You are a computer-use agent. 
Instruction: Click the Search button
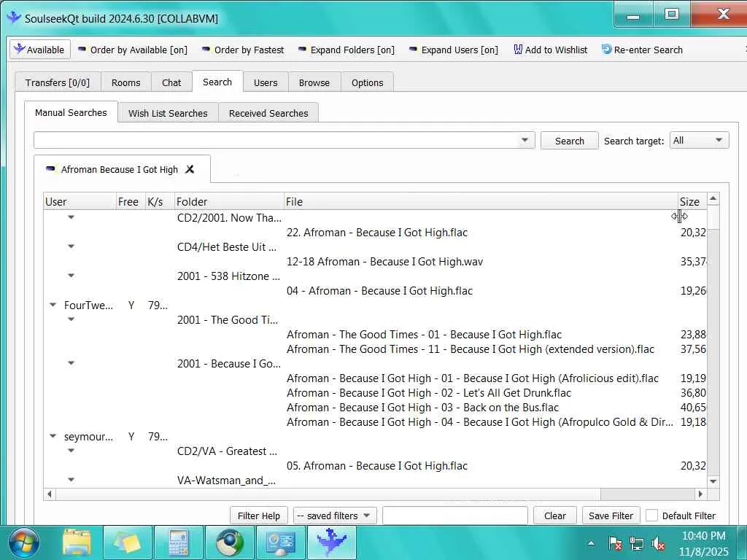(569, 141)
